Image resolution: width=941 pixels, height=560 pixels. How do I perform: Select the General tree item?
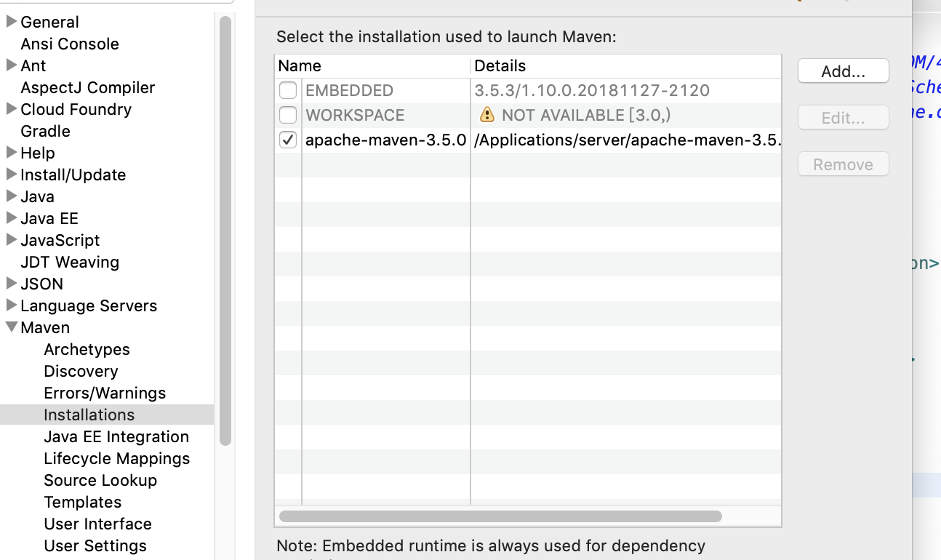pos(50,22)
